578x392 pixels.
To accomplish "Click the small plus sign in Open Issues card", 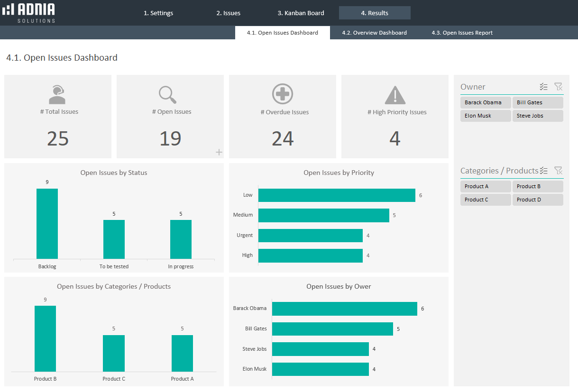I will click(x=219, y=152).
